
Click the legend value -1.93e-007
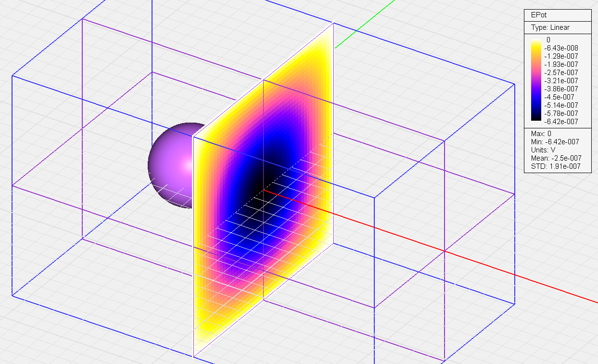[x=561, y=64]
